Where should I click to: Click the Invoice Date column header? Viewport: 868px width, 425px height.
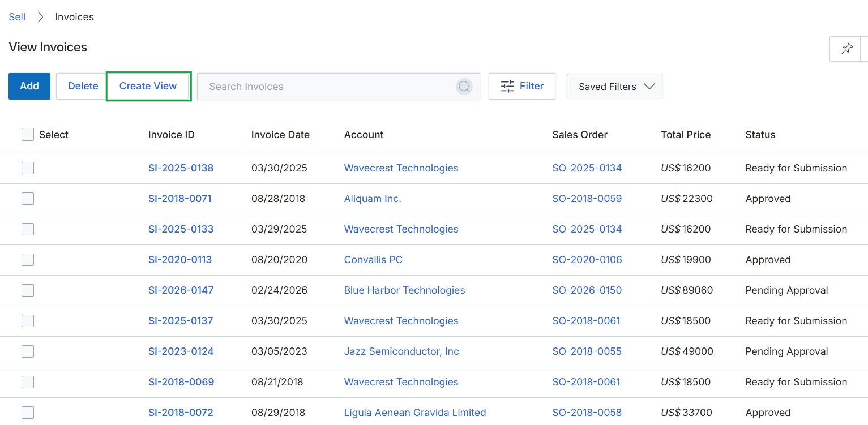[x=280, y=135]
